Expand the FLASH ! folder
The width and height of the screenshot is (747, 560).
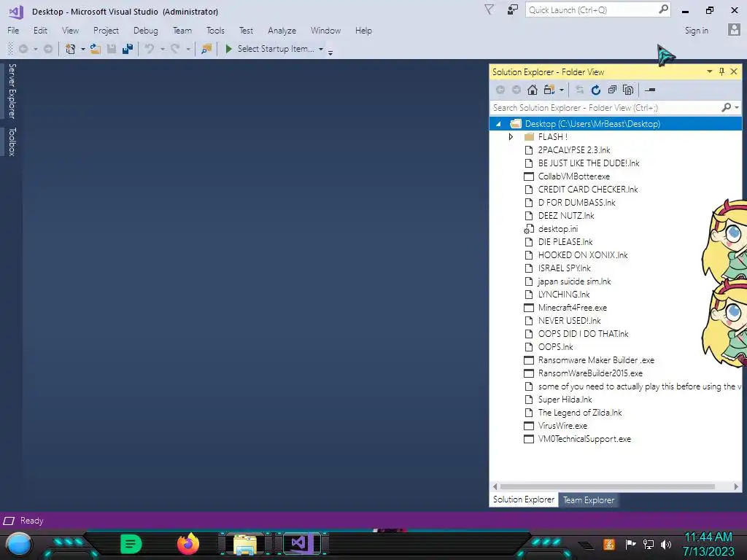(511, 136)
